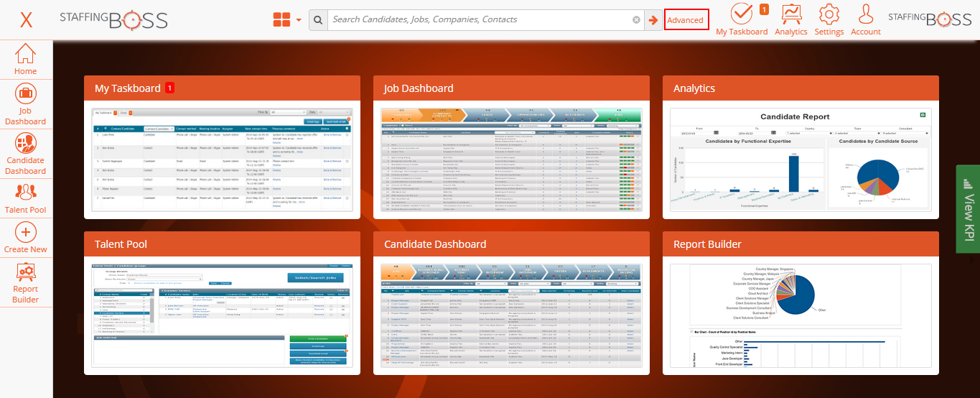This screenshot has height=398, width=980.
Task: Open the Job Dashboard preview thumbnail
Action: [x=511, y=160]
